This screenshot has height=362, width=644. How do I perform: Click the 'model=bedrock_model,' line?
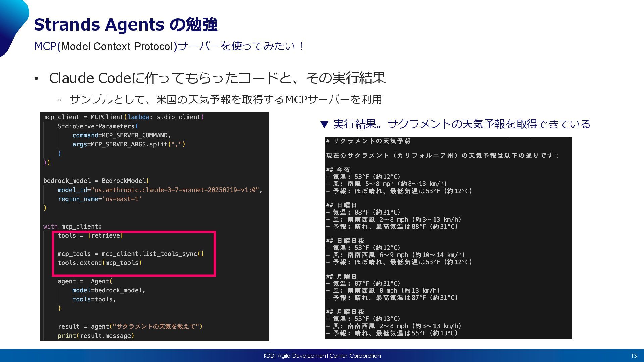[x=109, y=290]
